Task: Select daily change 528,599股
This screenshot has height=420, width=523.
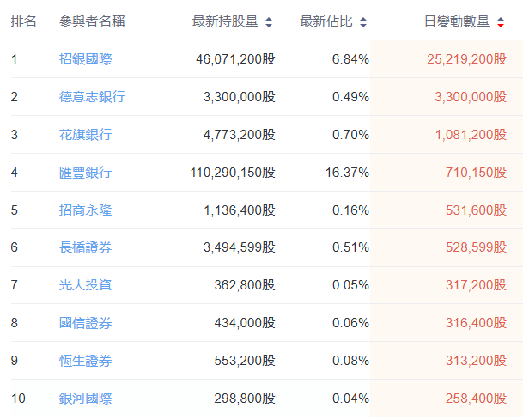Action: pos(477,247)
